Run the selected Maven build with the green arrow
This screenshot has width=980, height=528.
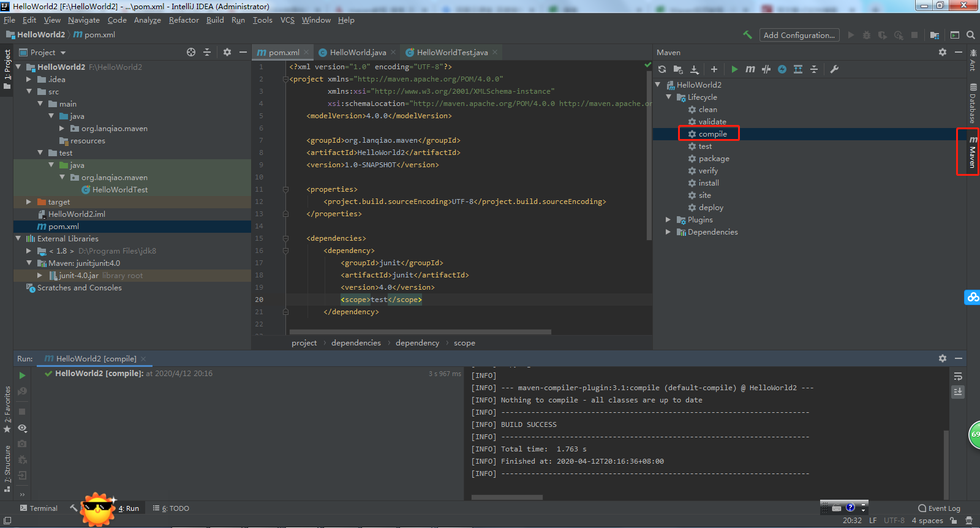tap(734, 69)
